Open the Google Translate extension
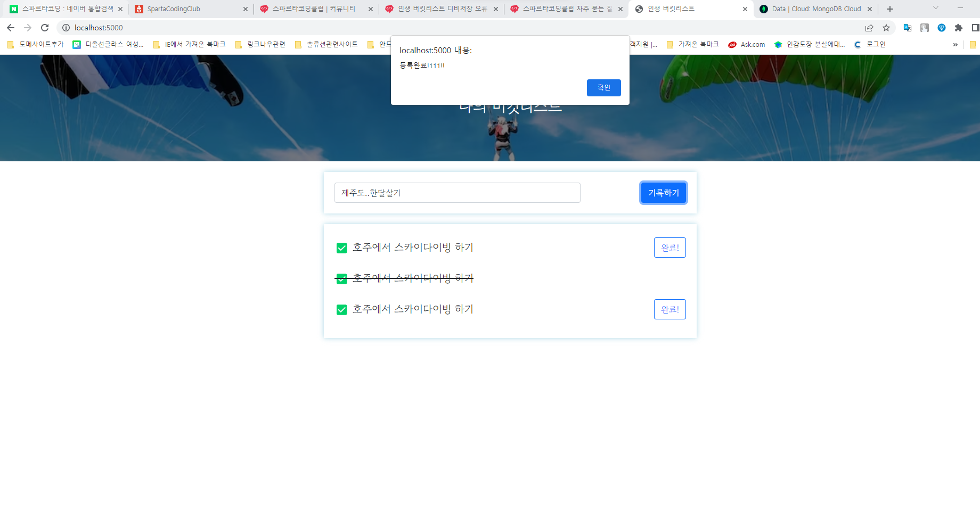 click(908, 28)
